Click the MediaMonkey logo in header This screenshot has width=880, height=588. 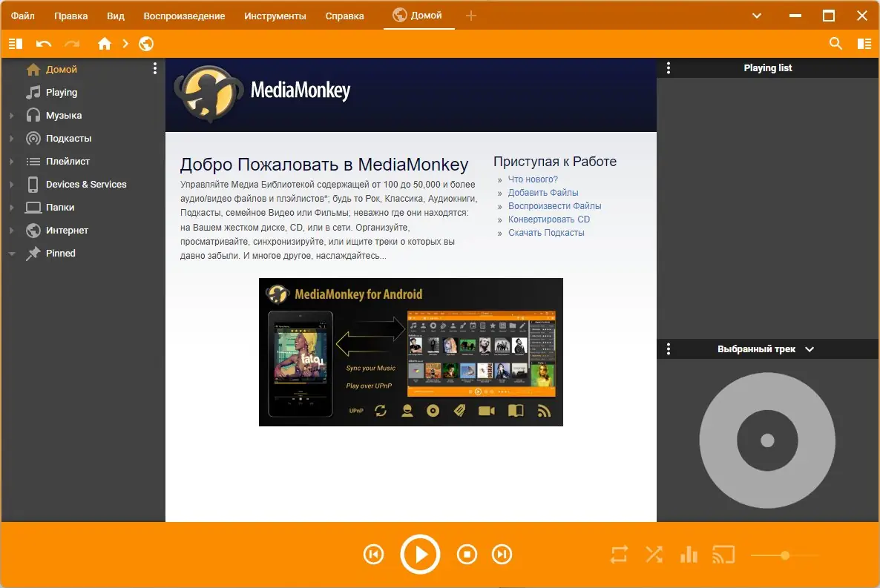click(263, 93)
